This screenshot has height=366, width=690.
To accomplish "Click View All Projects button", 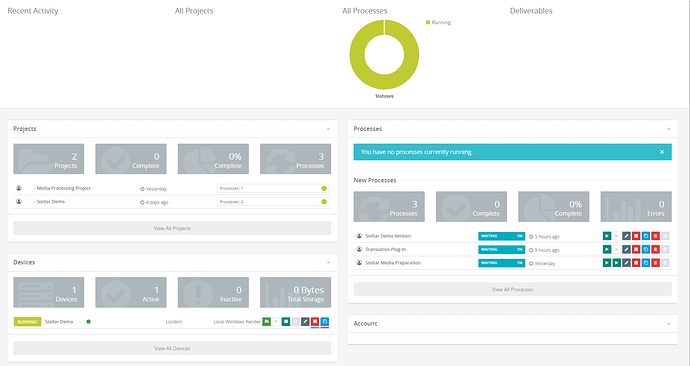I will [172, 228].
